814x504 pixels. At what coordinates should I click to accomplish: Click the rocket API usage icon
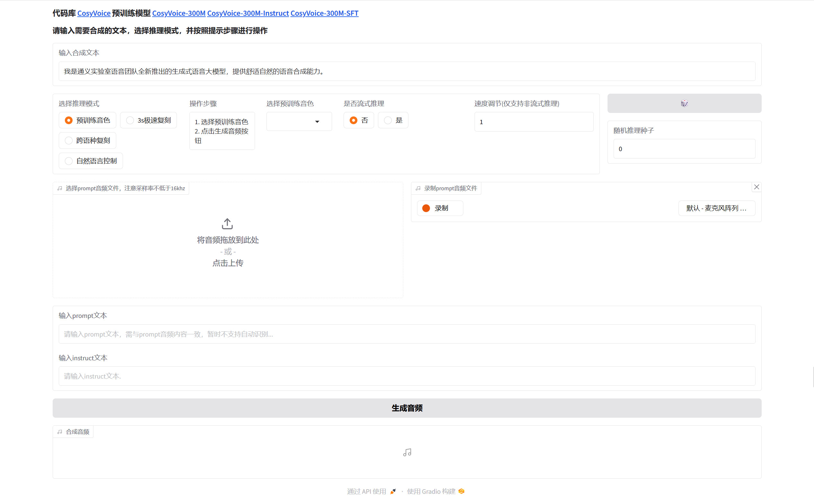(393, 491)
